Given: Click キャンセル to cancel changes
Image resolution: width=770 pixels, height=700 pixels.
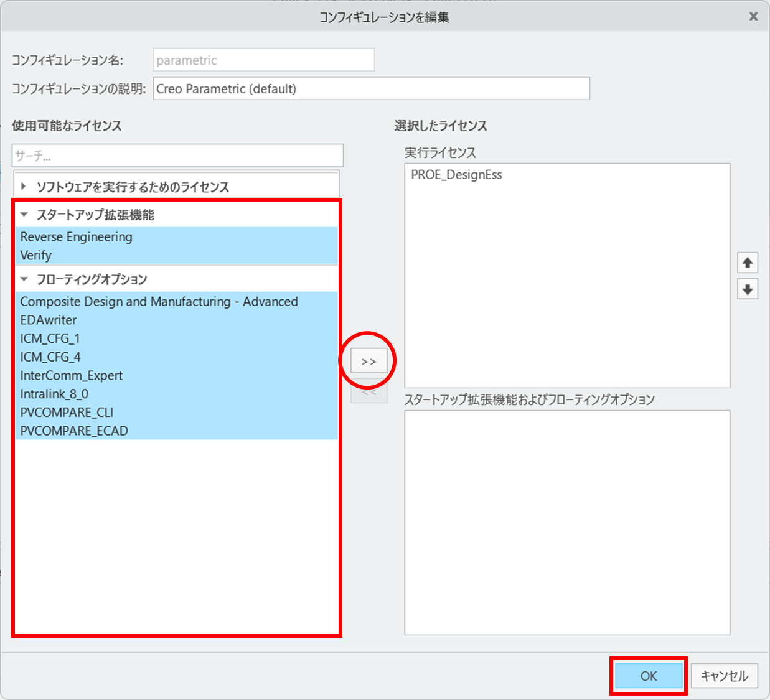Looking at the screenshot, I should pos(724,676).
